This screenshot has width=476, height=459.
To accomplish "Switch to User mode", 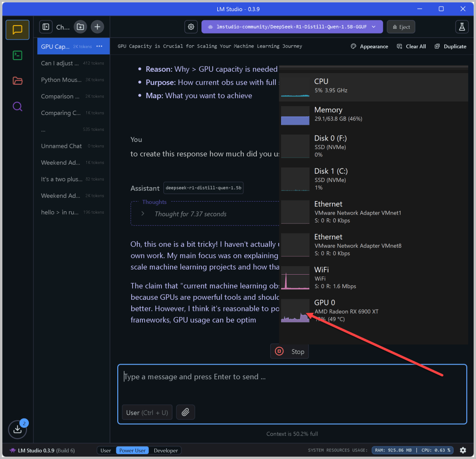I will 106,450.
